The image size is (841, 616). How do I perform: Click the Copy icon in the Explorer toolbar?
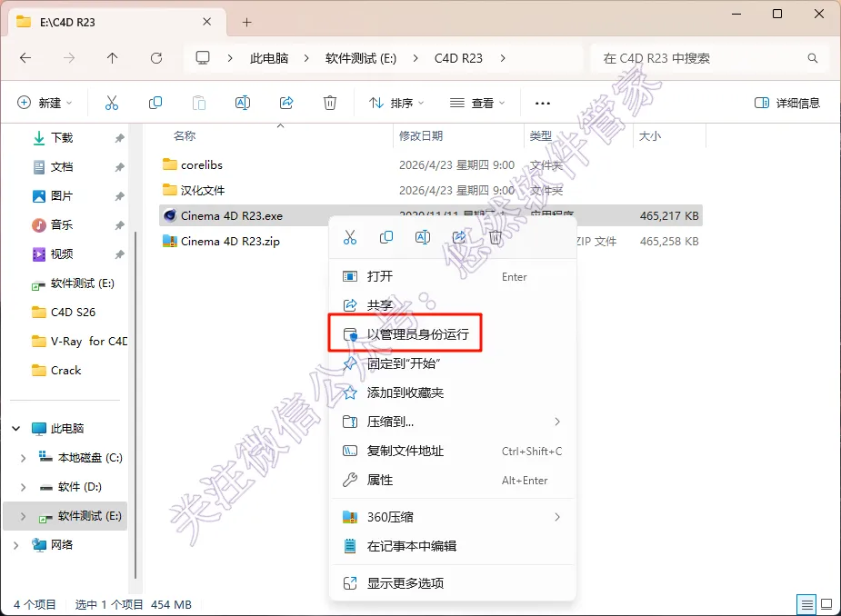pos(155,103)
